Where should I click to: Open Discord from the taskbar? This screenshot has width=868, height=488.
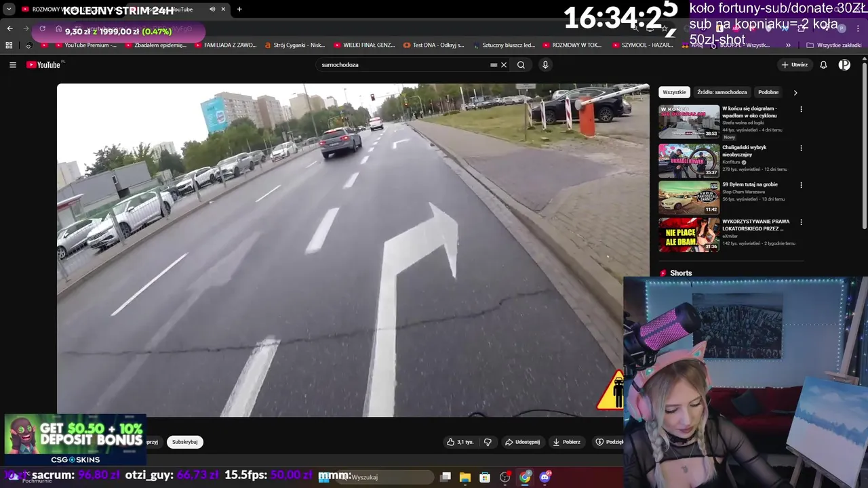point(545,477)
